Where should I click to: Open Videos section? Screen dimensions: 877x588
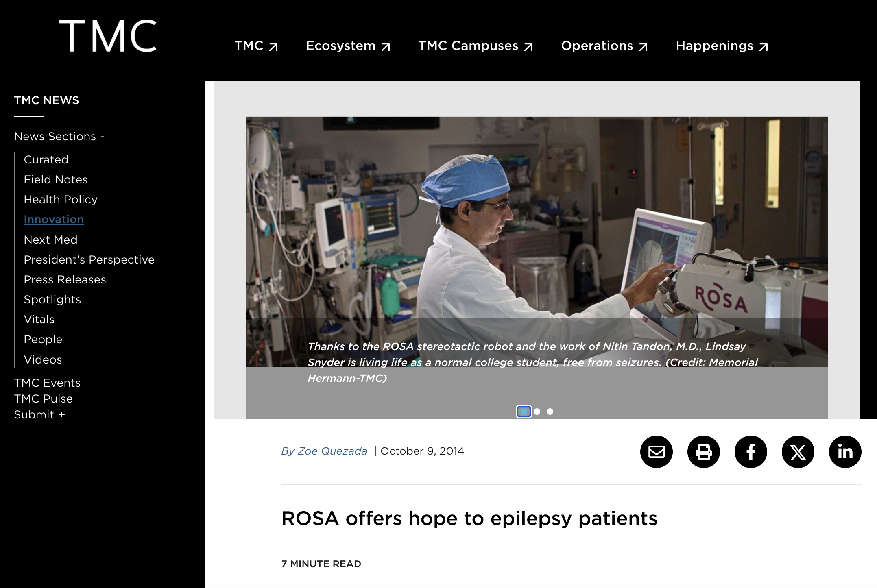pyautogui.click(x=43, y=359)
